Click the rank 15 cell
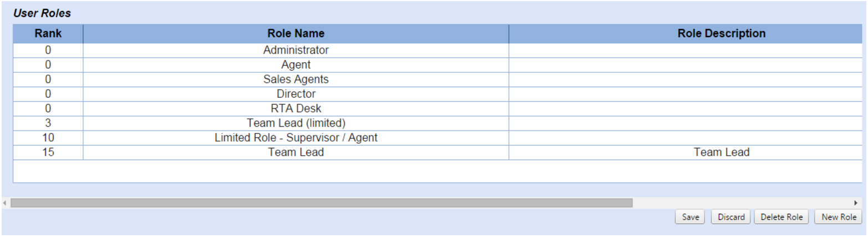The image size is (868, 238). pos(48,153)
